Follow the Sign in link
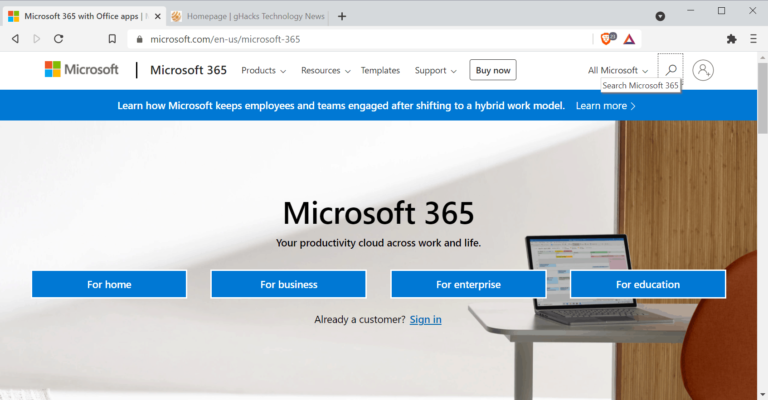Image resolution: width=768 pixels, height=400 pixels. tap(426, 319)
